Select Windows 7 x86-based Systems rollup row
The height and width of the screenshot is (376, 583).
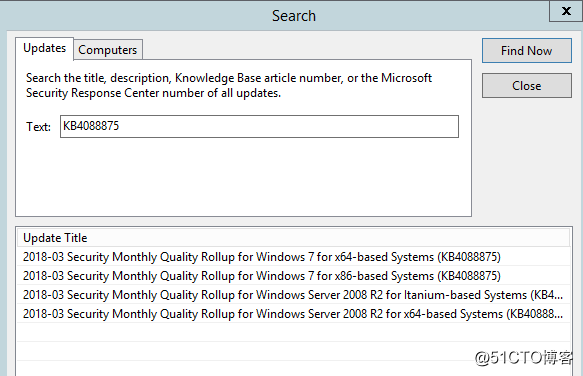293,276
